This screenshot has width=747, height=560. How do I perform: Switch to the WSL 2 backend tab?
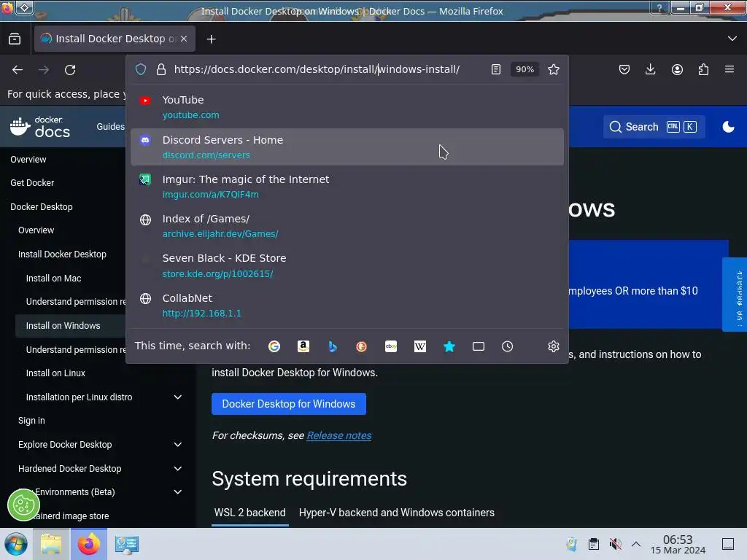pyautogui.click(x=249, y=513)
